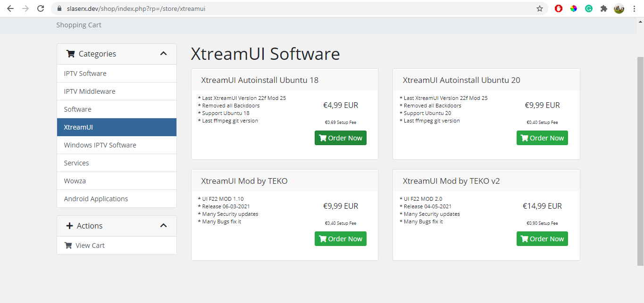This screenshot has height=303, width=644.
Task: Order XtreamUI Autoinstall Ubuntu 20 now
Action: [x=542, y=138]
